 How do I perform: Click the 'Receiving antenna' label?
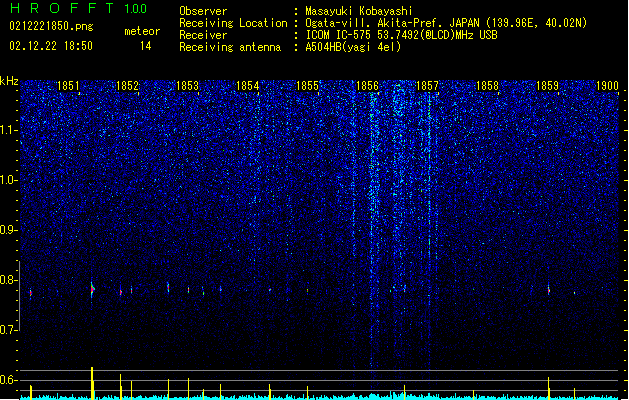click(x=230, y=47)
